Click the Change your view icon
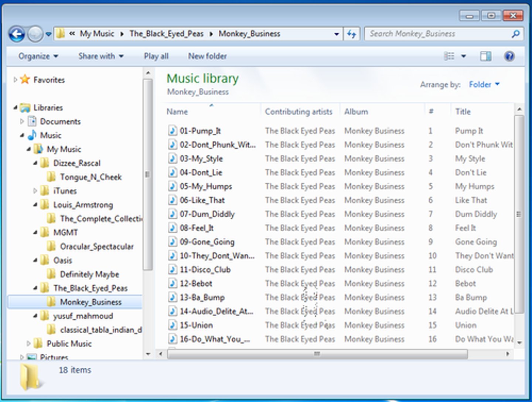The image size is (532, 402). point(449,56)
